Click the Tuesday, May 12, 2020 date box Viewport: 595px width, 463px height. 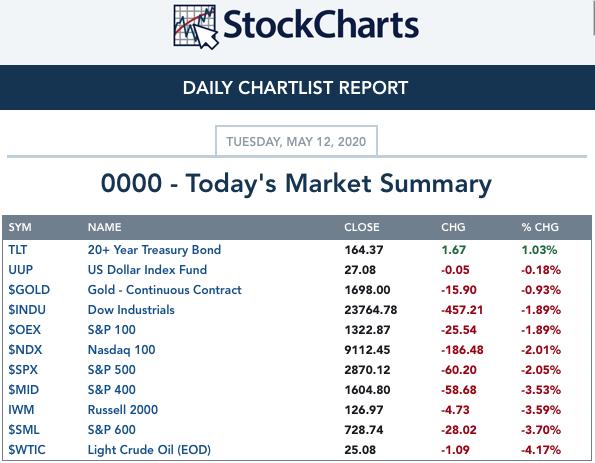tap(296, 141)
